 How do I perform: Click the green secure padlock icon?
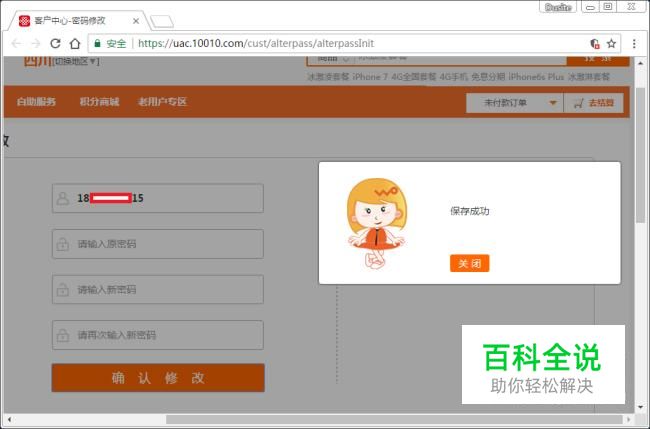pos(97,44)
